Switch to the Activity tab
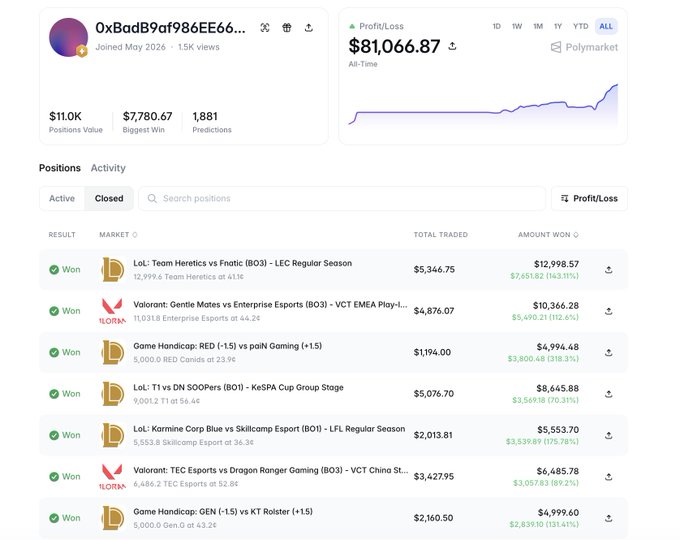Viewport: 680px width, 540px height. (x=108, y=168)
